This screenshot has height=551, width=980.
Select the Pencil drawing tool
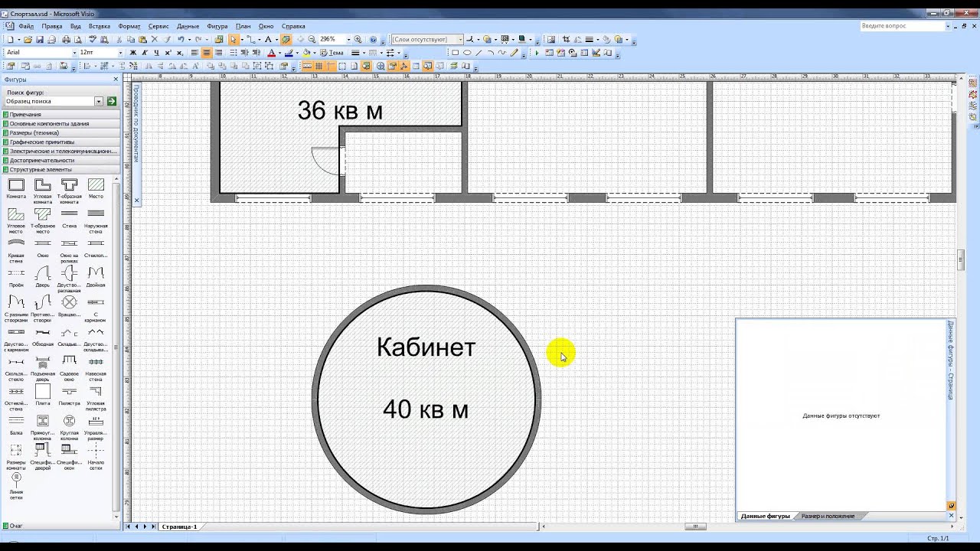tap(514, 53)
